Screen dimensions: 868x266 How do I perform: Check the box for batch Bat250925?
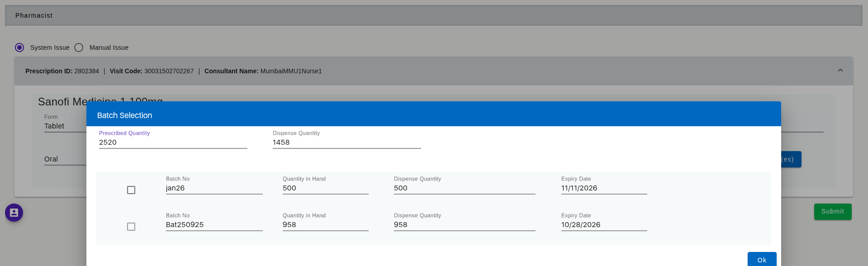tap(131, 227)
